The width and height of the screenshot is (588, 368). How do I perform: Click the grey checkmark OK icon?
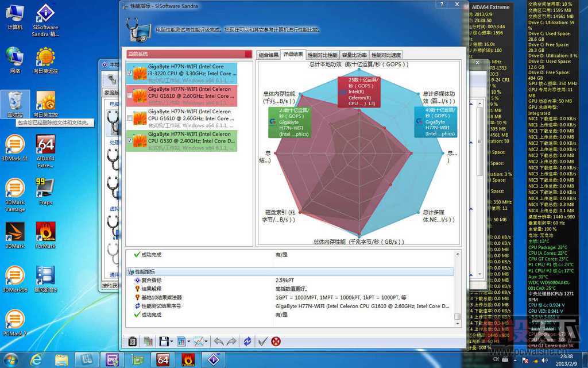point(263,342)
